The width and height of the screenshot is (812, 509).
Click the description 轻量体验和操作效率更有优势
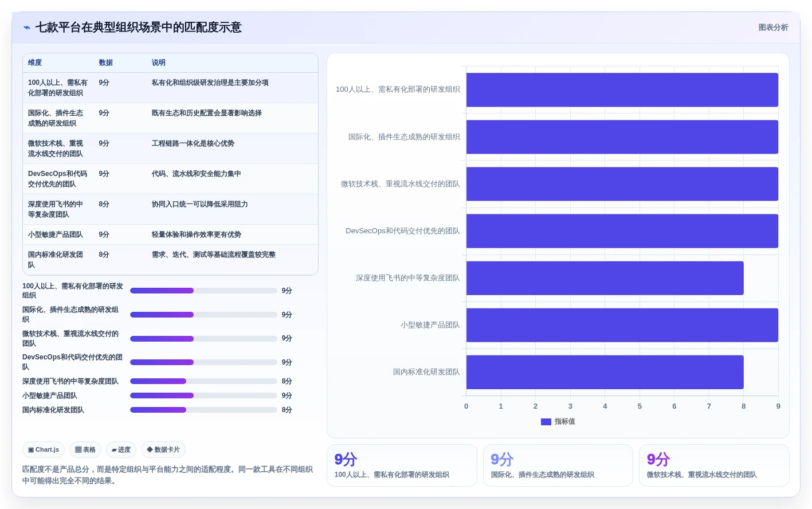point(197,234)
